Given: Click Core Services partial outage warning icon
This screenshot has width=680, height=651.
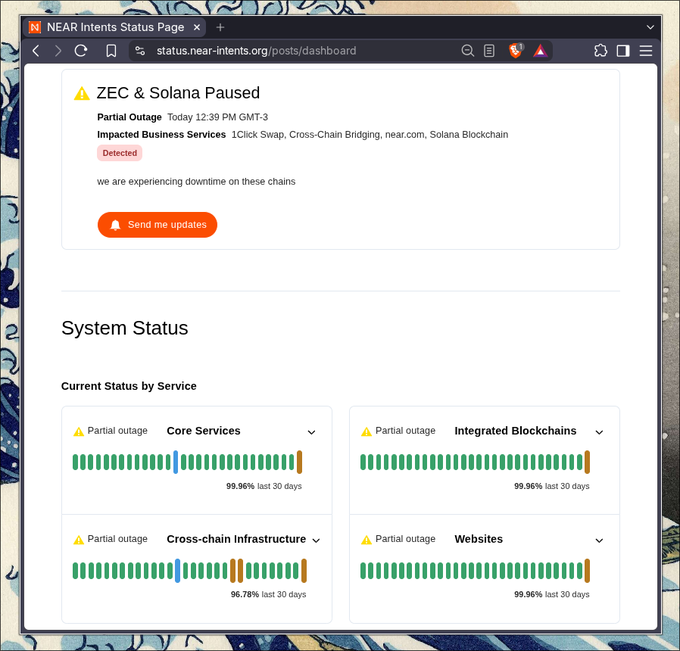Looking at the screenshot, I should [x=78, y=432].
